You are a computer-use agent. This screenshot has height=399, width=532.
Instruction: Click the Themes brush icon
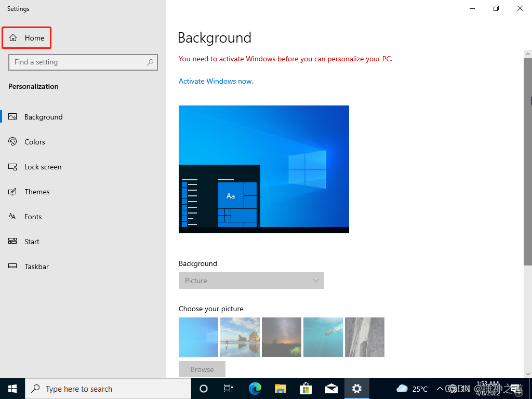point(12,192)
